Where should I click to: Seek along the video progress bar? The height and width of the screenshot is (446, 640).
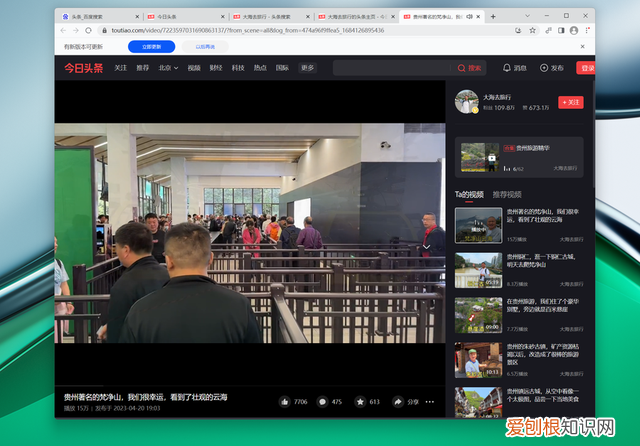click(x=250, y=386)
